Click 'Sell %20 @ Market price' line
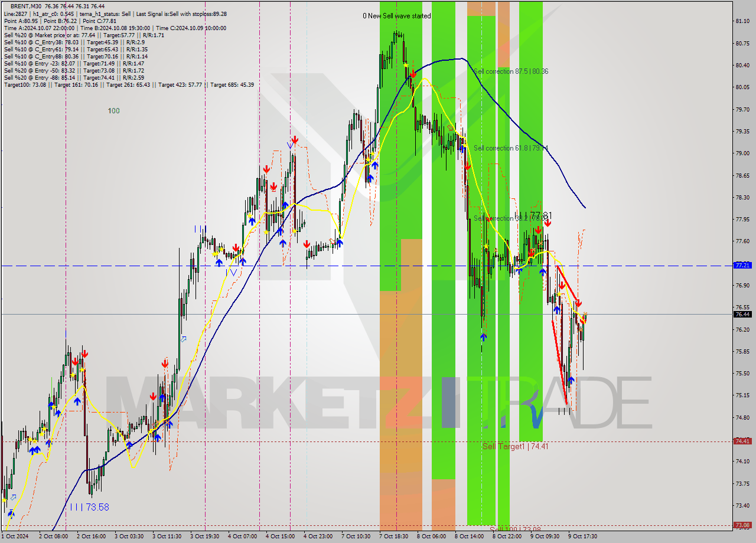756x543 pixels. 84,35
